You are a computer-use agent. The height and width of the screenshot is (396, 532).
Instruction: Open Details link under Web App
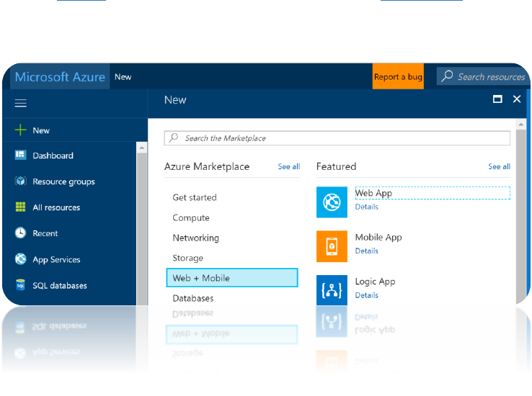[366, 207]
